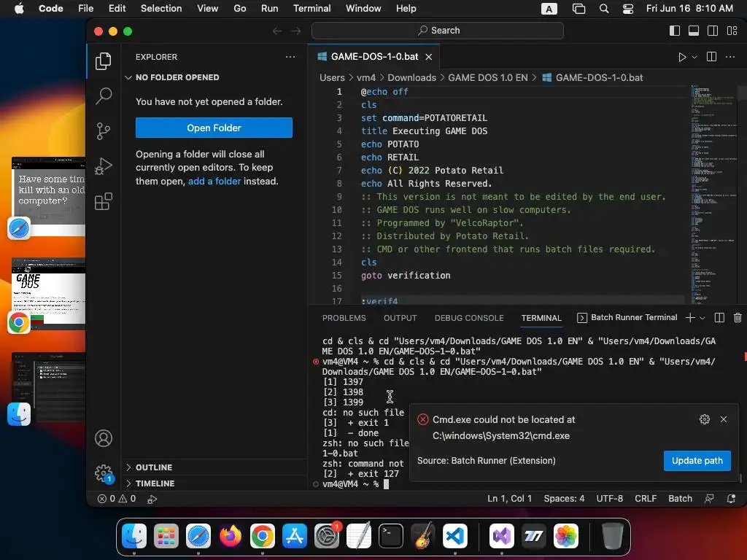Click the editor minimap
Viewport: 747px width, 560px height.
(x=713, y=194)
